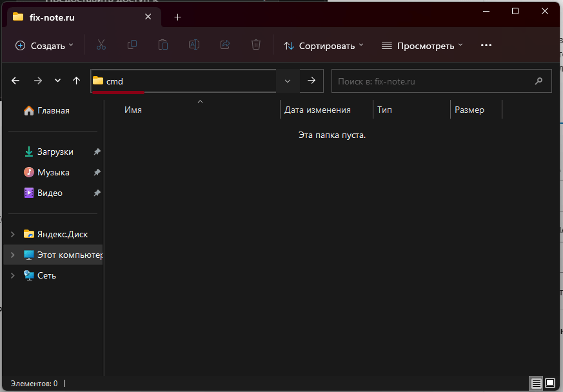Open the Сортировать menu

[324, 46]
